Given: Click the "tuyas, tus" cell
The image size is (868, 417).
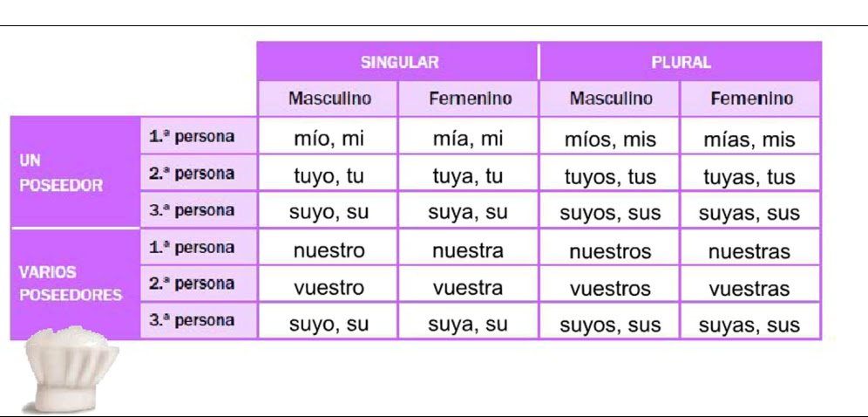Looking at the screenshot, I should [750, 175].
